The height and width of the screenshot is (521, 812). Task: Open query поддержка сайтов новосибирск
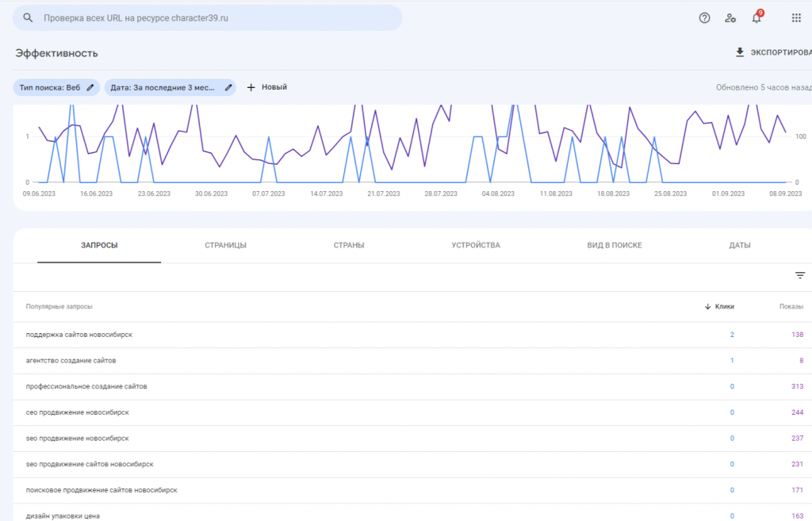pos(79,335)
